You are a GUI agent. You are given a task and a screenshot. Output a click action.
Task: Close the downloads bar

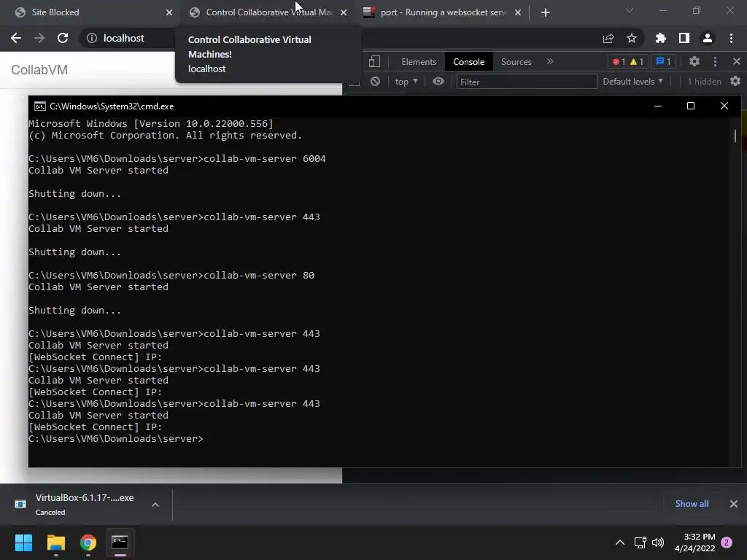tap(734, 504)
